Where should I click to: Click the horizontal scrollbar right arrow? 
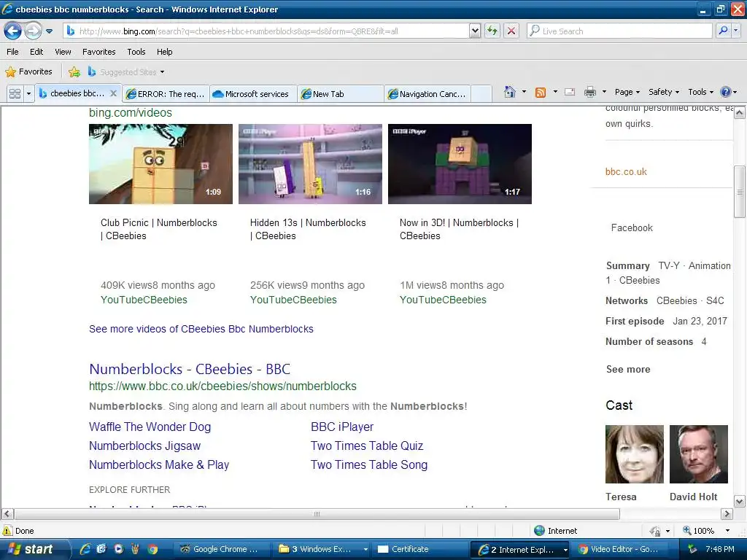tap(727, 514)
